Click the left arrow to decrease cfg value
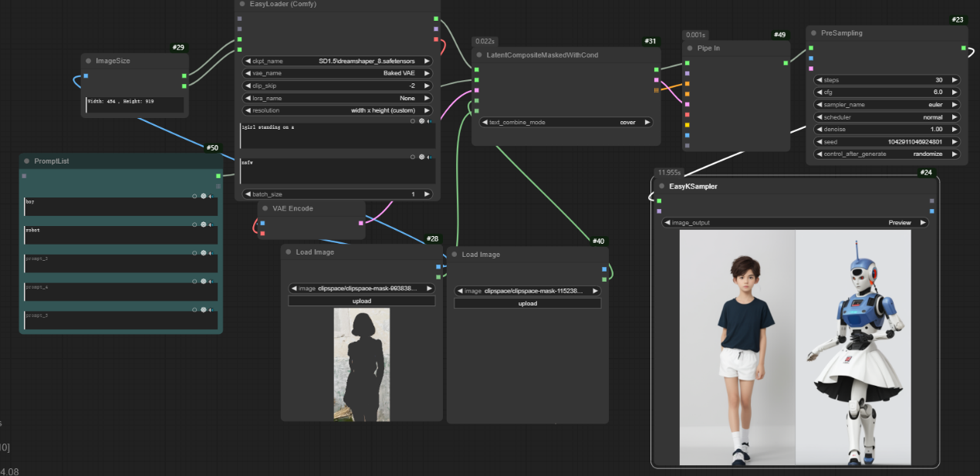The image size is (980, 476). (x=819, y=93)
